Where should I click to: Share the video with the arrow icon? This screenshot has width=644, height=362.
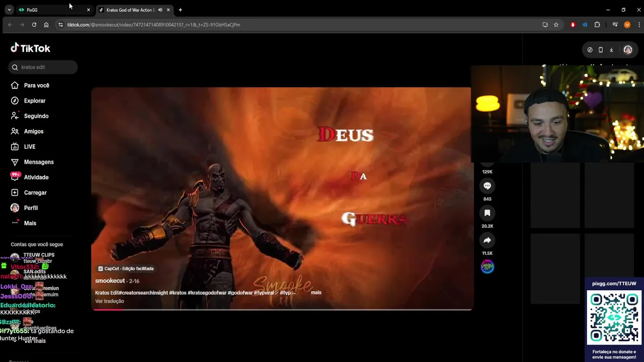coord(487,240)
